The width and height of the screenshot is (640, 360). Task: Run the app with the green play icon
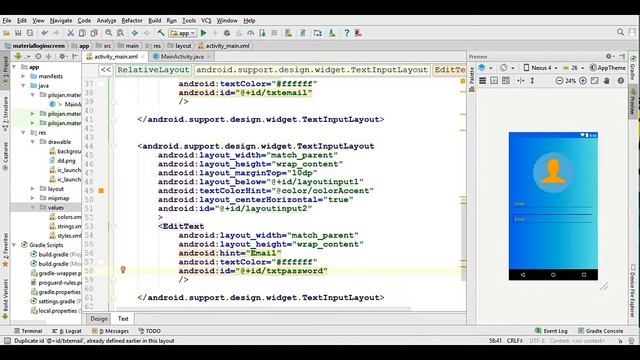[204, 33]
